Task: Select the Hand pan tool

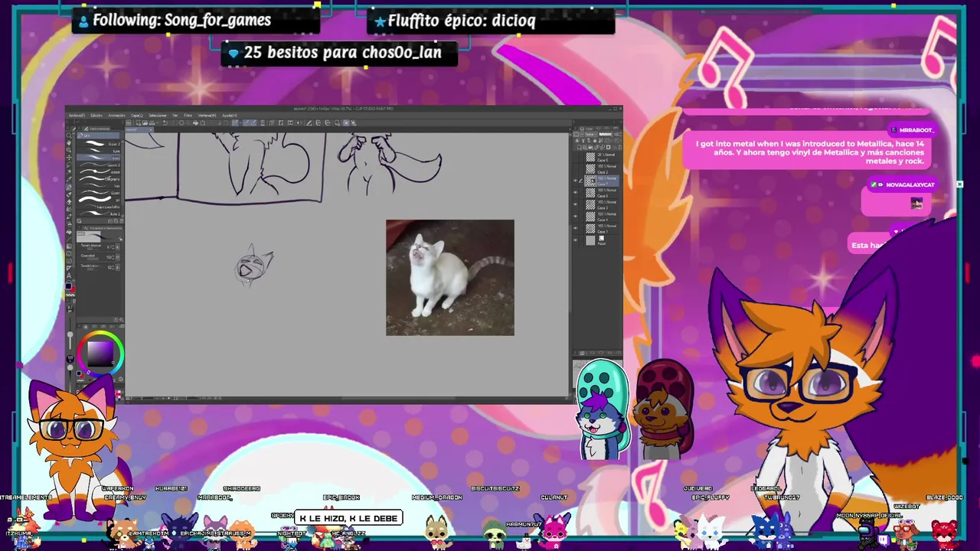Action: coord(69,143)
